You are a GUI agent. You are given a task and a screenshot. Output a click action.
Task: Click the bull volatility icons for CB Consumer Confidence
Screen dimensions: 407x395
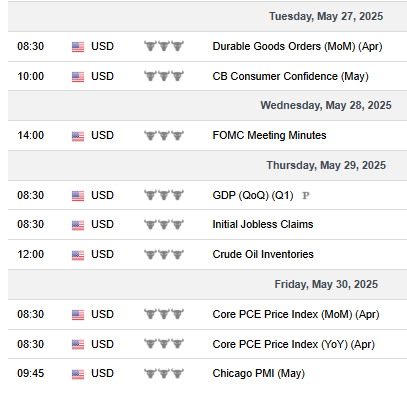pos(164,76)
